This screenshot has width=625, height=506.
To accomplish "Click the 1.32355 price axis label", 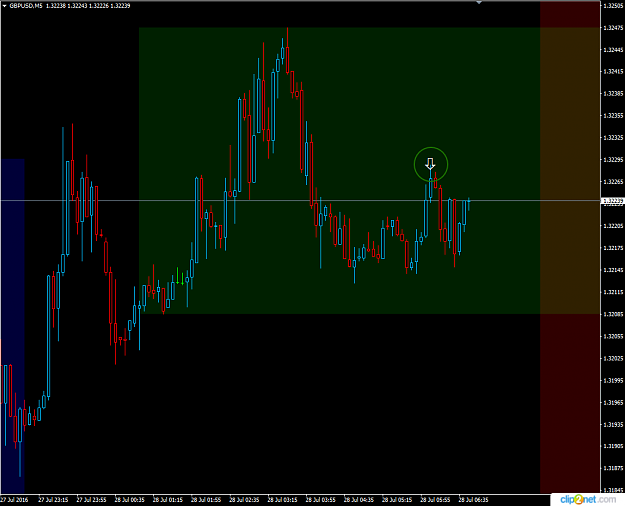I will click(x=614, y=116).
